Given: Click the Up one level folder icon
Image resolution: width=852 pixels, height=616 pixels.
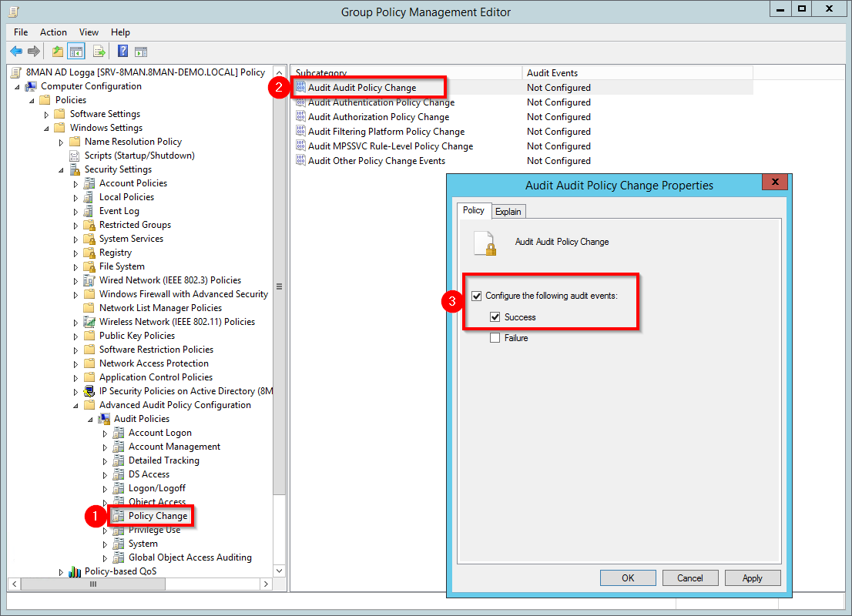Looking at the screenshot, I should click(x=57, y=52).
